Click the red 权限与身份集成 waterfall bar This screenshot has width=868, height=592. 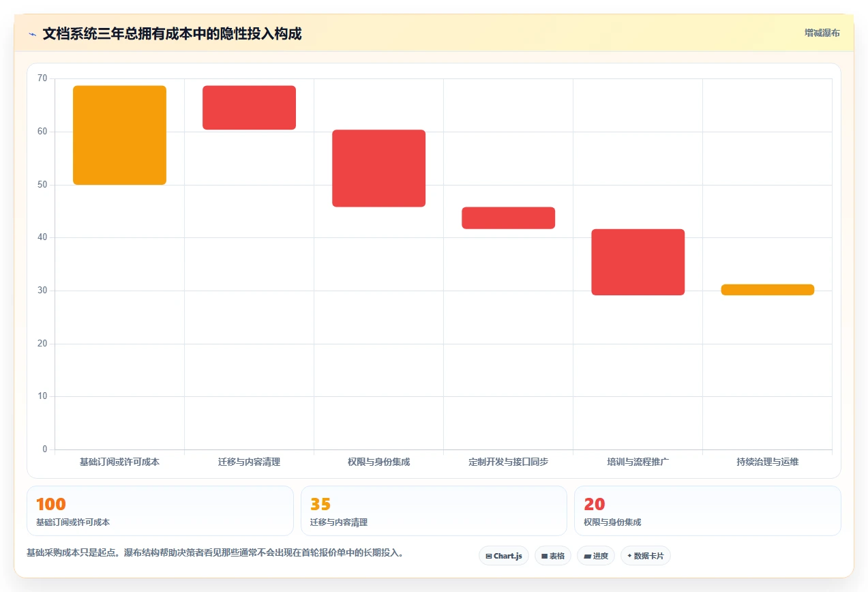(x=378, y=168)
